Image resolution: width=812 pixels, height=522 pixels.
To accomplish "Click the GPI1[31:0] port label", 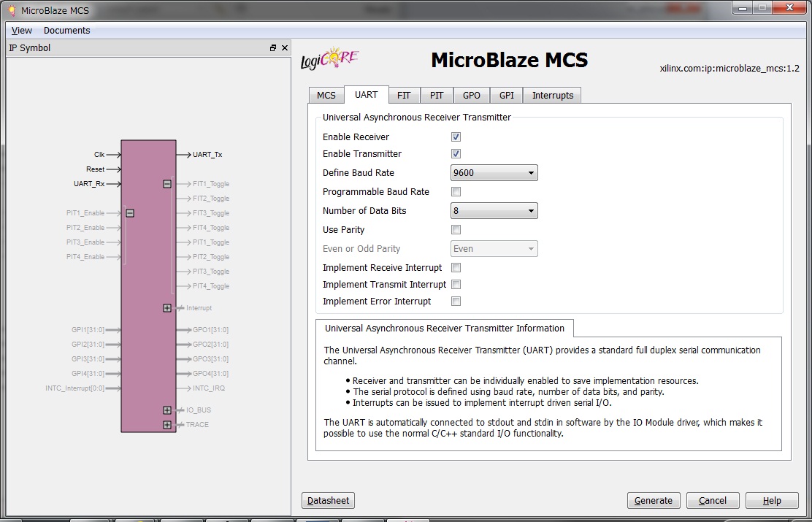I will [x=88, y=330].
